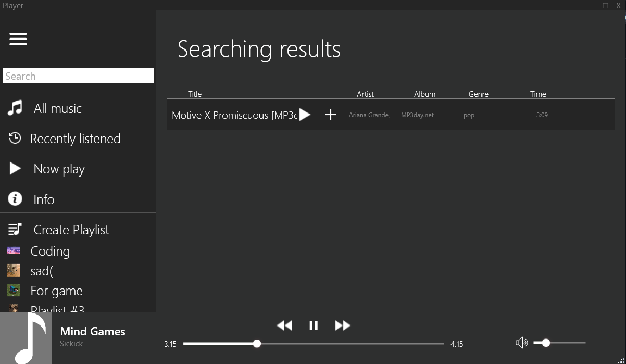Viewport: 626px width, 364px height.
Task: Adjust the volume slider
Action: [560, 343]
